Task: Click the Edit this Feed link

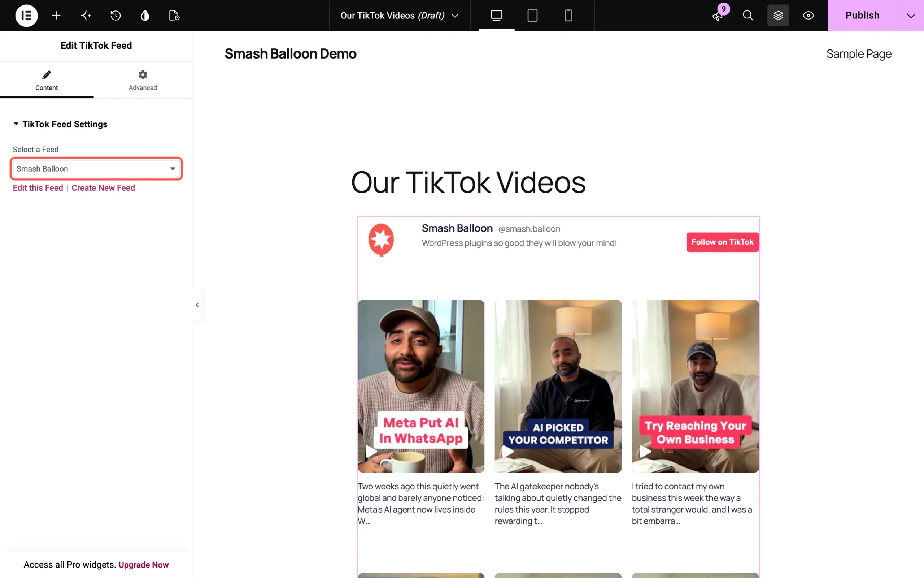Action: [38, 188]
